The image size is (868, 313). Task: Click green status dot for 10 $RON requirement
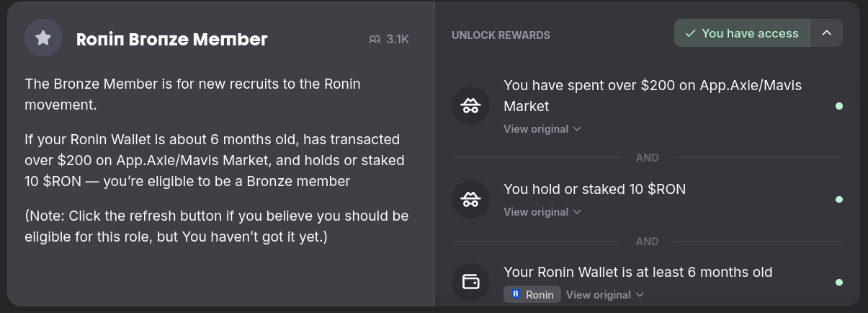pos(839,199)
